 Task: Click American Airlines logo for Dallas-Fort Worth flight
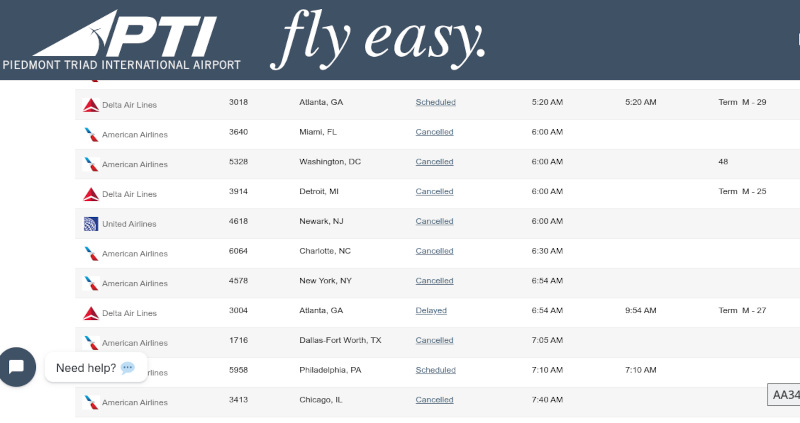pyautogui.click(x=91, y=343)
